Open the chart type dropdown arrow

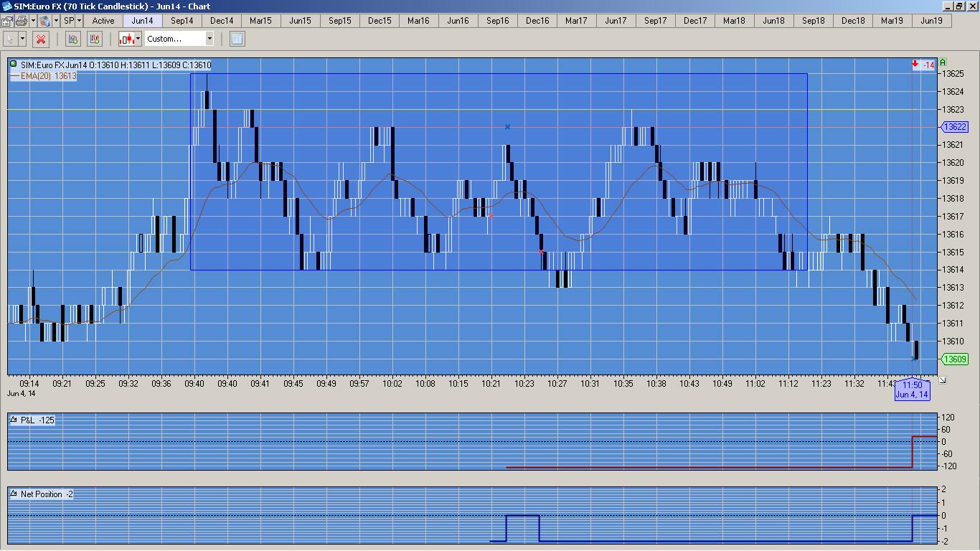[138, 39]
